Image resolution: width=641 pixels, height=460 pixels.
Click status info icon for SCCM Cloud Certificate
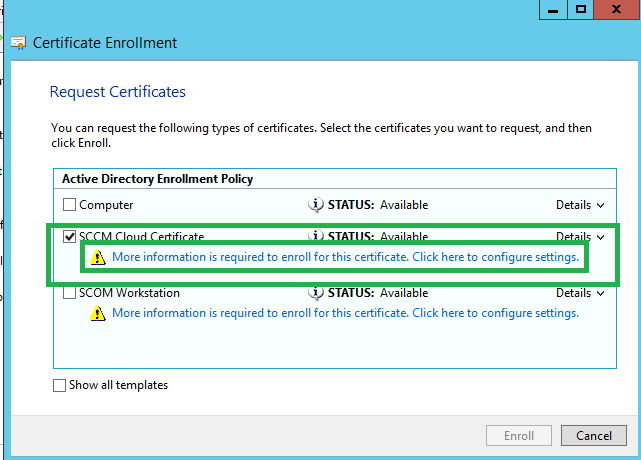pyautogui.click(x=316, y=236)
